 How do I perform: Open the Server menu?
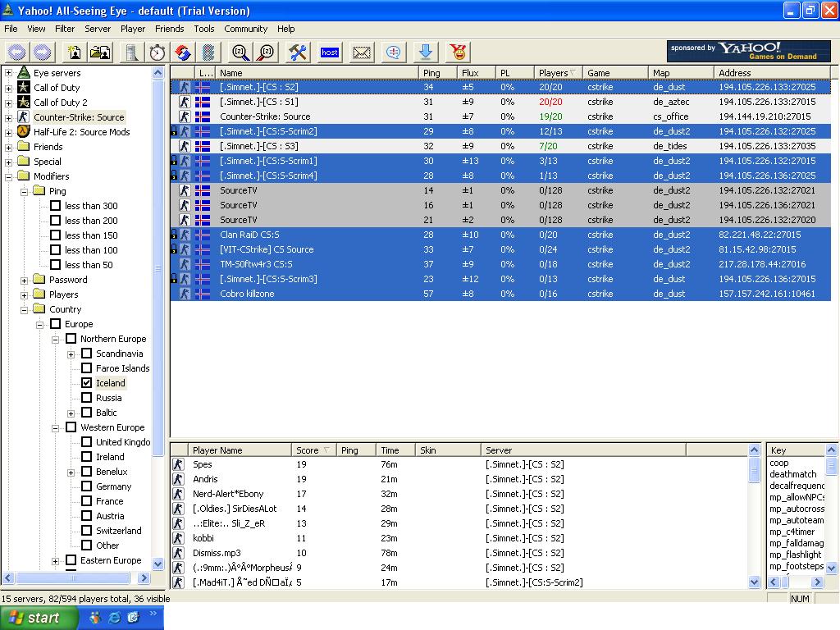(98, 29)
